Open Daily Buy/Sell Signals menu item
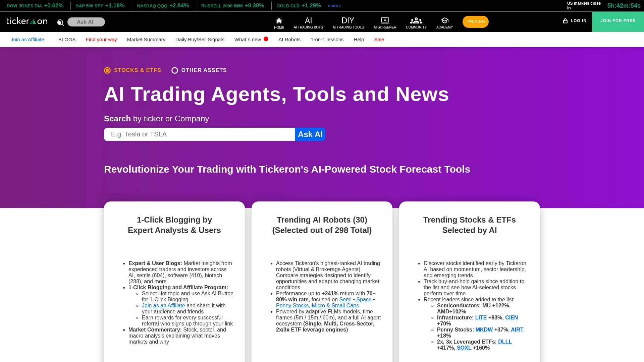The height and width of the screenshot is (362, 644). tap(200, 40)
